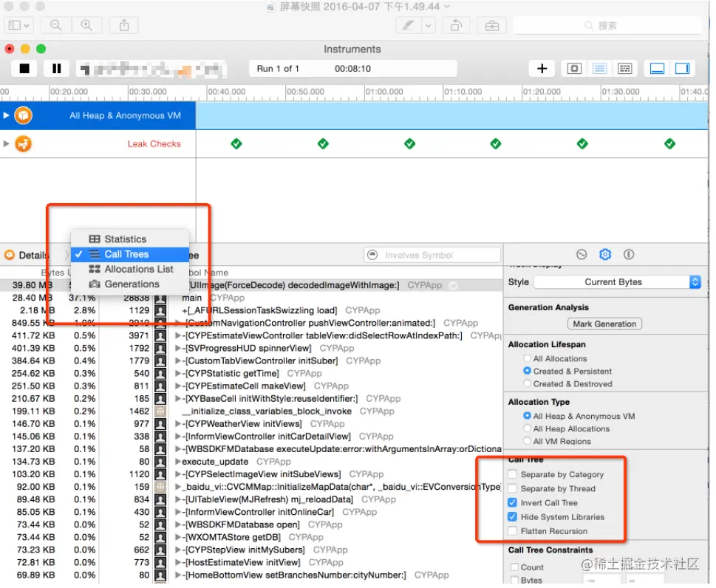The width and height of the screenshot is (716, 588).
Task: Expand the execute_update row
Action: (x=178, y=462)
